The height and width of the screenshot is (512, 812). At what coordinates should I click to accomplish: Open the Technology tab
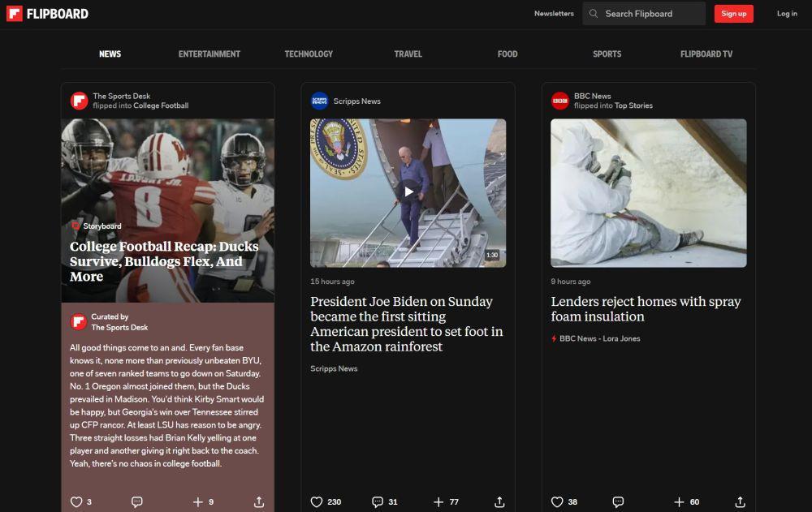(309, 54)
